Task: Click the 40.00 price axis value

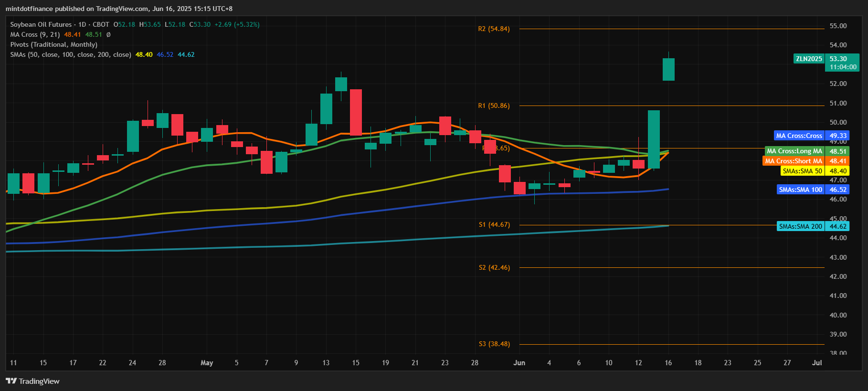Action: [x=838, y=315]
